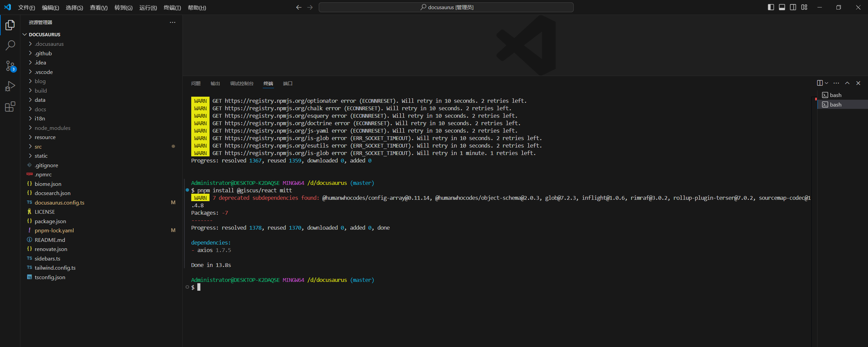Open the launch profile dropdown beside split
This screenshot has height=347, width=868.
click(827, 83)
